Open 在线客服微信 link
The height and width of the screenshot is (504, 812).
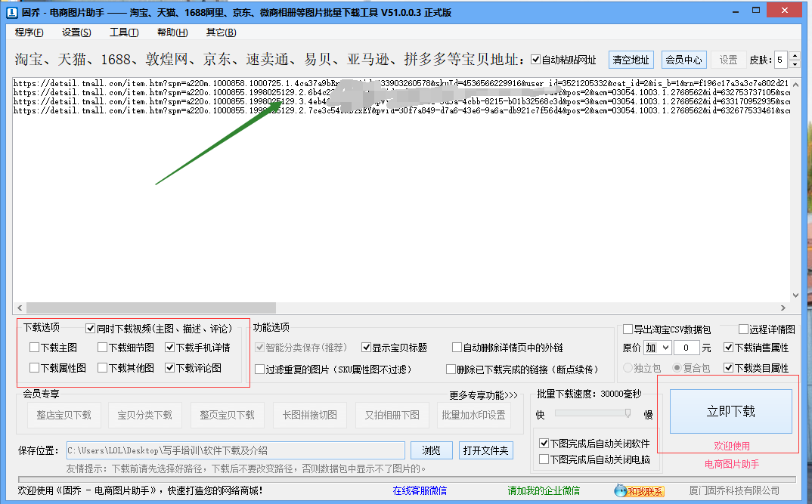pos(420,490)
